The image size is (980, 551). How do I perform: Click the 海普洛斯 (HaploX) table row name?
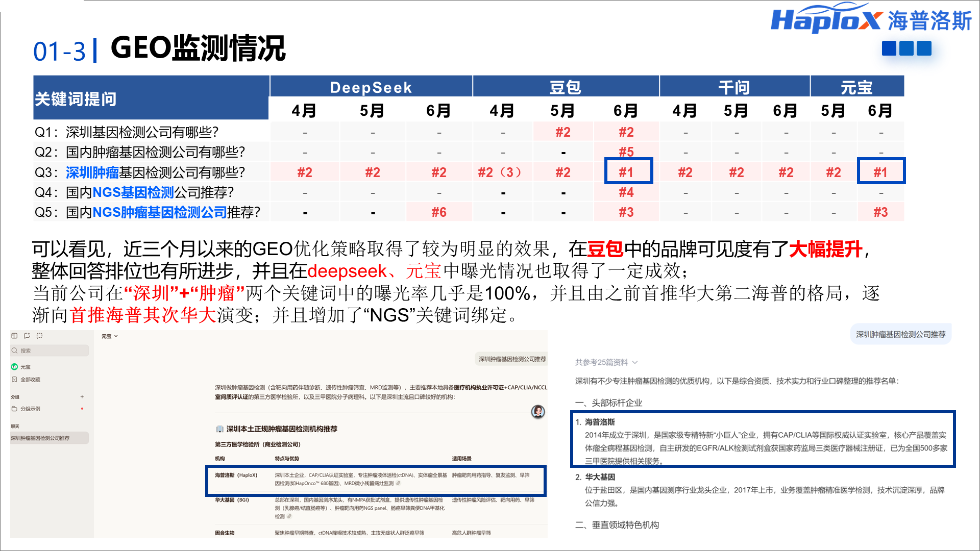(x=236, y=475)
